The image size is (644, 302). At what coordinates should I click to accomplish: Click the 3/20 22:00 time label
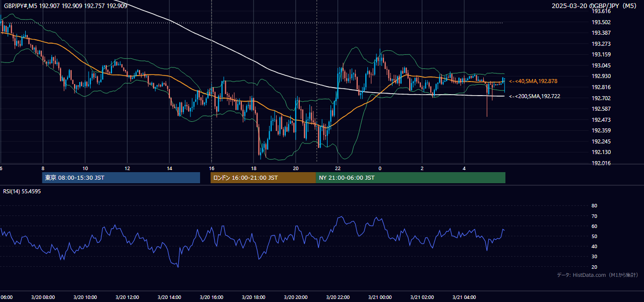click(x=338, y=297)
